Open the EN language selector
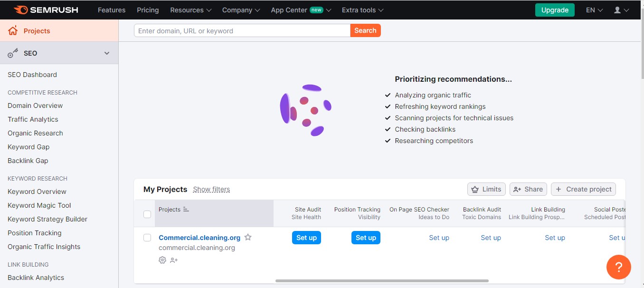The width and height of the screenshot is (644, 288). pos(595,10)
